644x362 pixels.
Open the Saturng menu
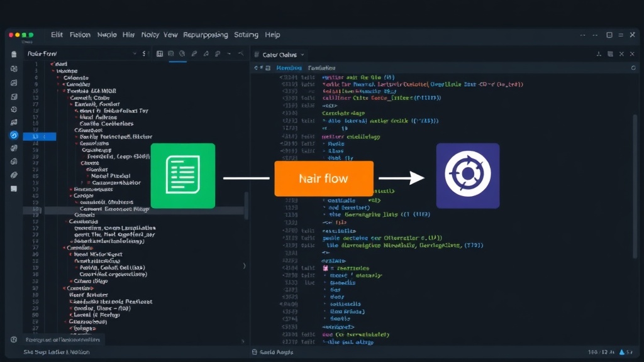coord(246,35)
